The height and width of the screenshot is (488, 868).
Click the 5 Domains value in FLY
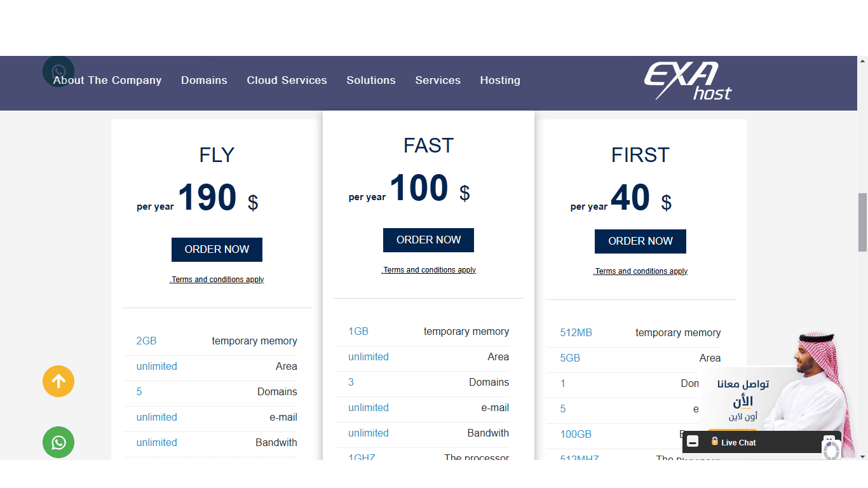click(139, 392)
